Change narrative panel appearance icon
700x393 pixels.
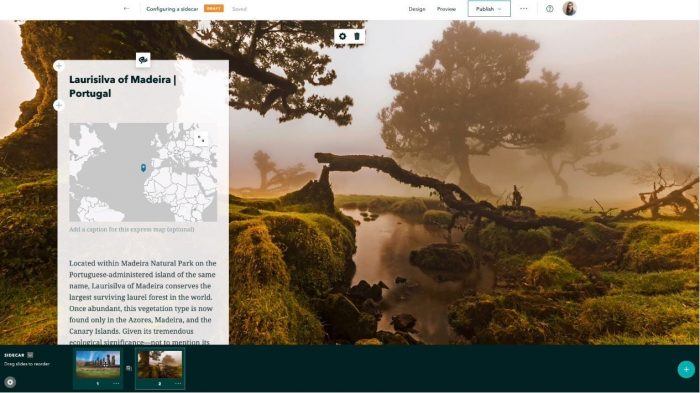tap(143, 60)
